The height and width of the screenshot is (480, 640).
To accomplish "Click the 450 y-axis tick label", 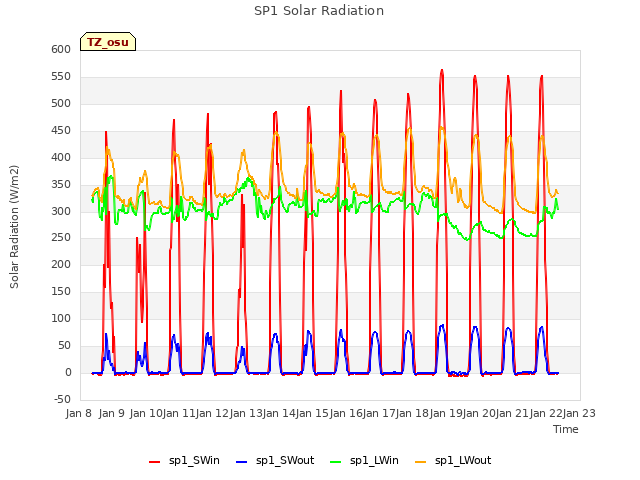I will [61, 130].
